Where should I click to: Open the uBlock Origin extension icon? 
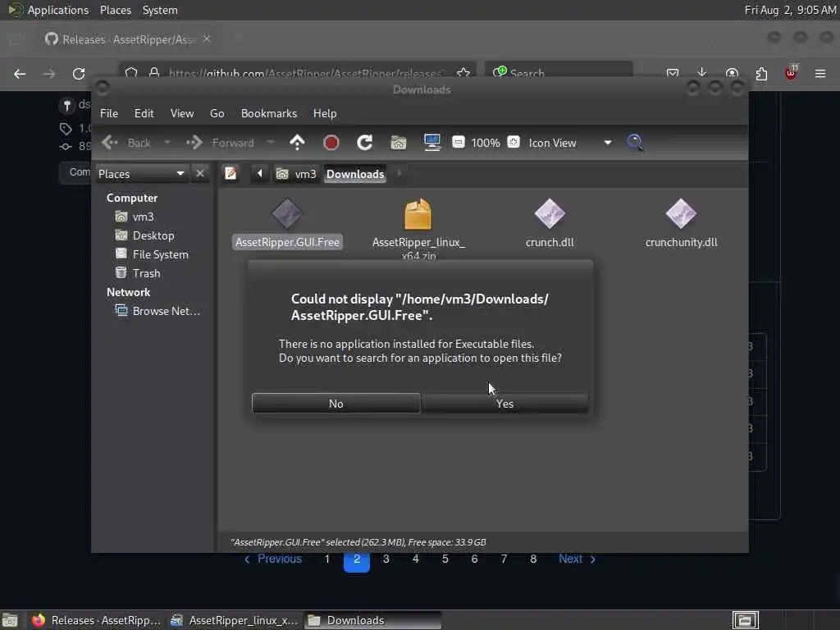click(x=791, y=72)
